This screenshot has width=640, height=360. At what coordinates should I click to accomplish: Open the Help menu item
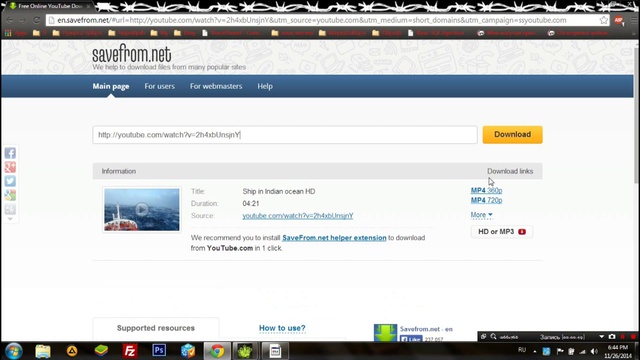click(x=265, y=86)
